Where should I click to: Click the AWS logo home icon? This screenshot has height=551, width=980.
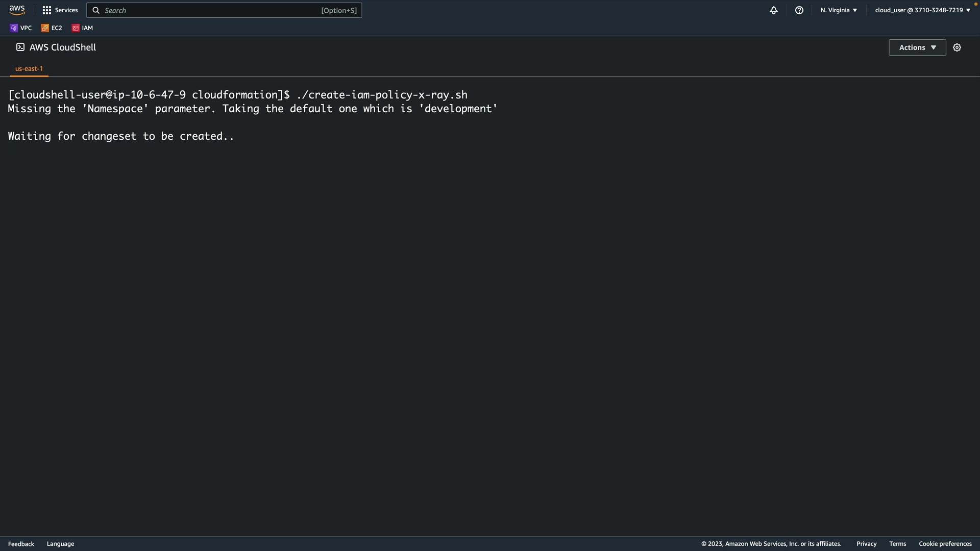tap(17, 10)
